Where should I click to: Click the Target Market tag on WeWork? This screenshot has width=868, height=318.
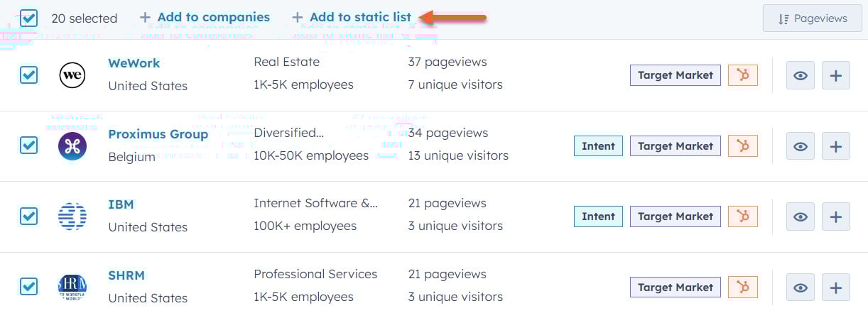(676, 75)
